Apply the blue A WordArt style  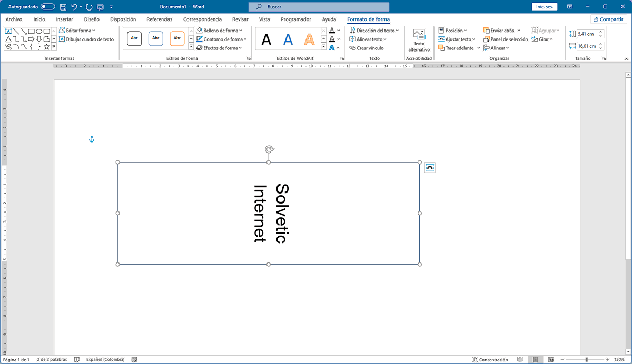288,39
